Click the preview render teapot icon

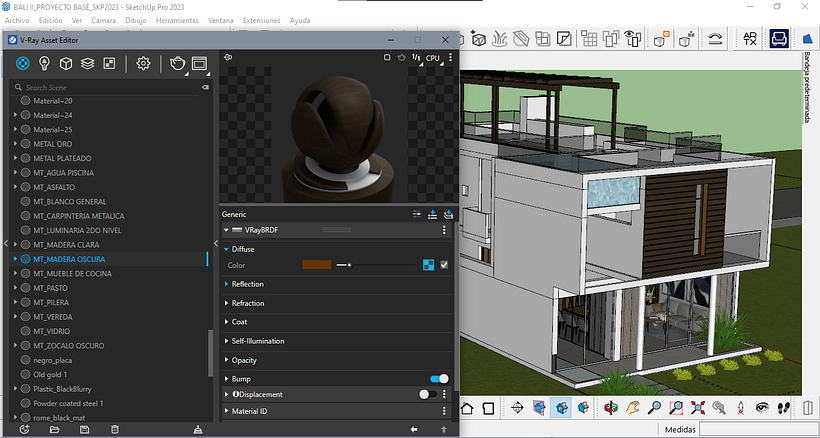point(402,57)
